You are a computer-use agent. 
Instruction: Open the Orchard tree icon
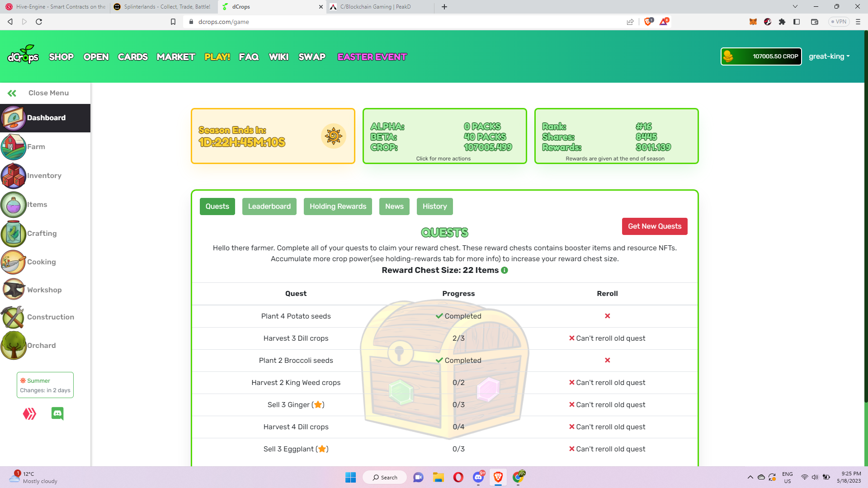(13, 346)
